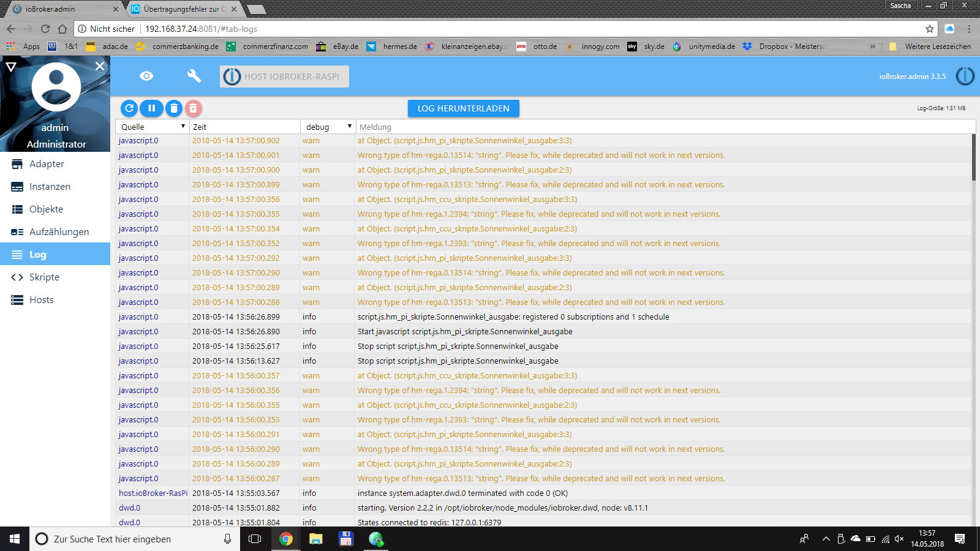Image resolution: width=980 pixels, height=551 pixels.
Task: Select the Log menu item
Action: pyautogui.click(x=55, y=254)
